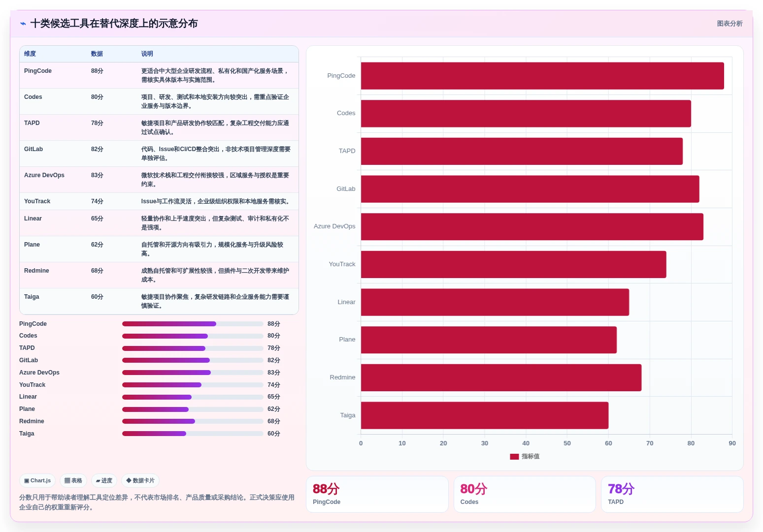Image resolution: width=763 pixels, height=532 pixels.
Task: Click the Redmine label in the progress list
Action: click(x=32, y=421)
